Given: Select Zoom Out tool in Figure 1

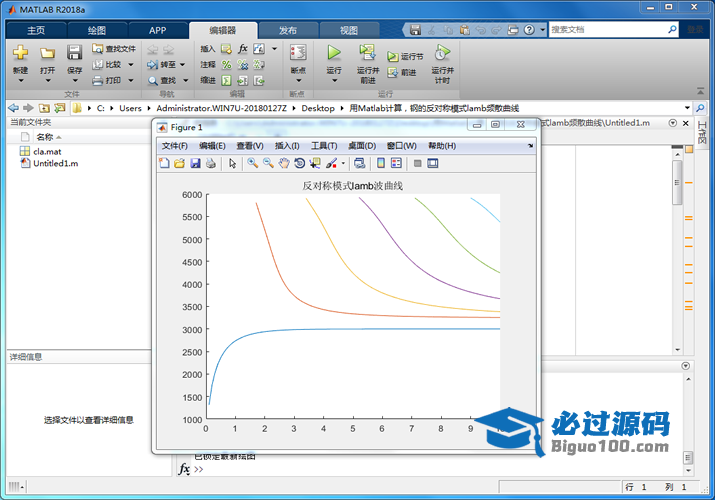Looking at the screenshot, I should click(268, 163).
